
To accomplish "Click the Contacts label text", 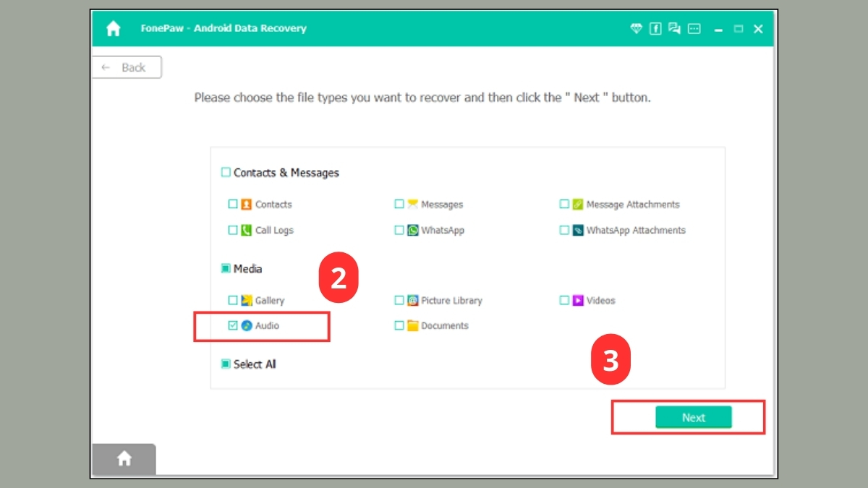I will 273,205.
